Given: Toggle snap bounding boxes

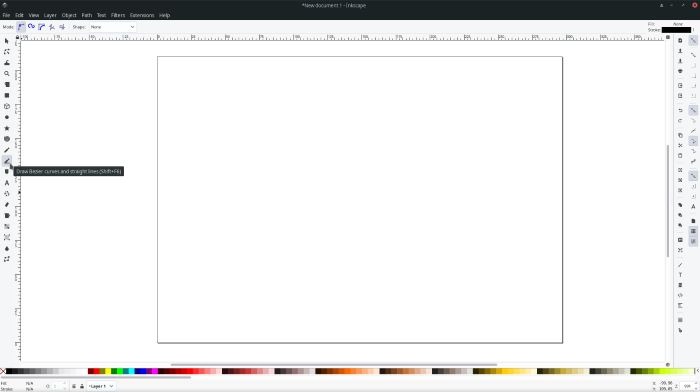Looking at the screenshot, I should click(x=693, y=54).
